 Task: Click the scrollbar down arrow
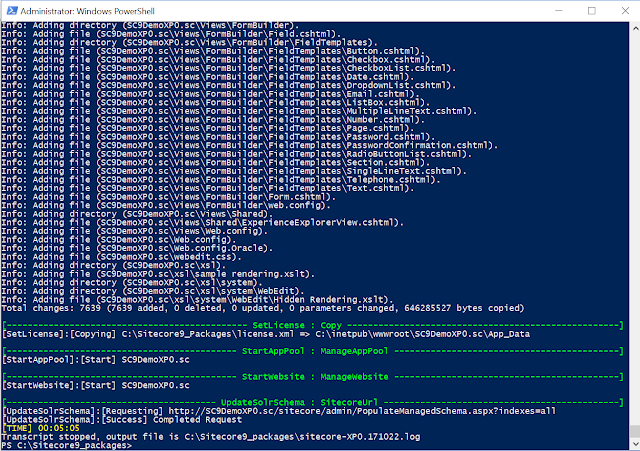(x=635, y=444)
